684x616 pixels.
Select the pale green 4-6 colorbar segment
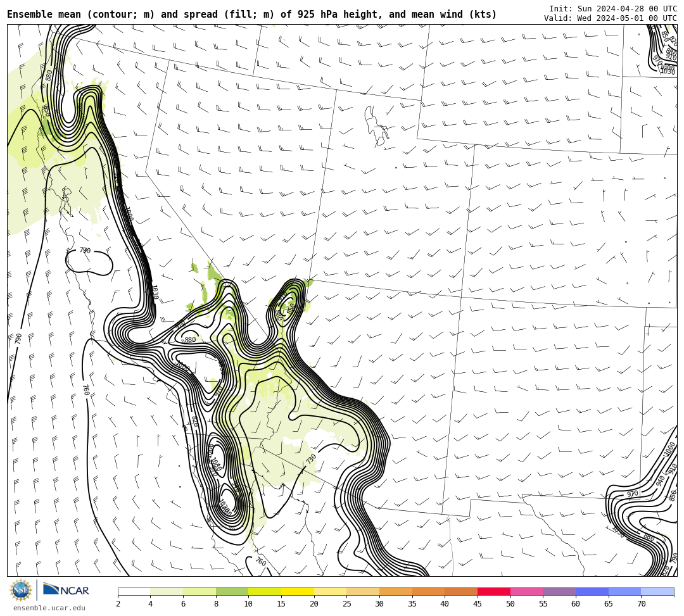pos(167,591)
